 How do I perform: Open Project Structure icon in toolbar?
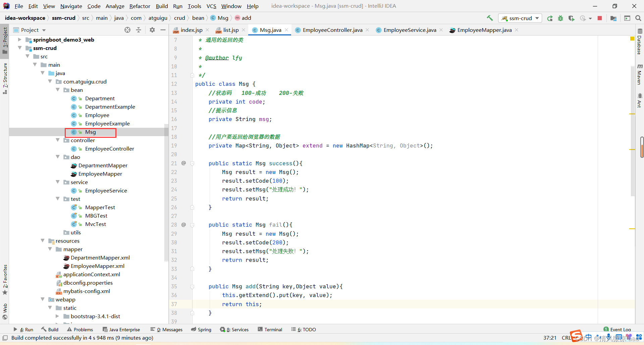[x=613, y=18]
